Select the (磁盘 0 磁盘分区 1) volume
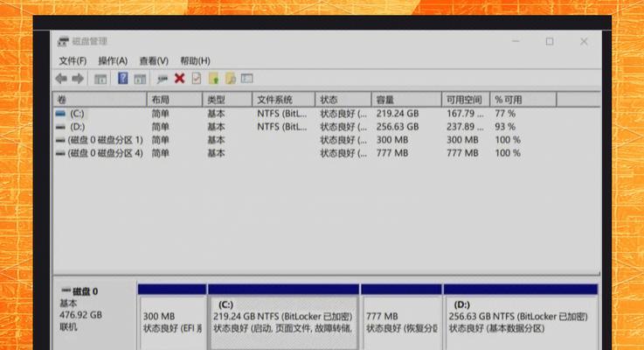The width and height of the screenshot is (644, 350). (x=105, y=140)
